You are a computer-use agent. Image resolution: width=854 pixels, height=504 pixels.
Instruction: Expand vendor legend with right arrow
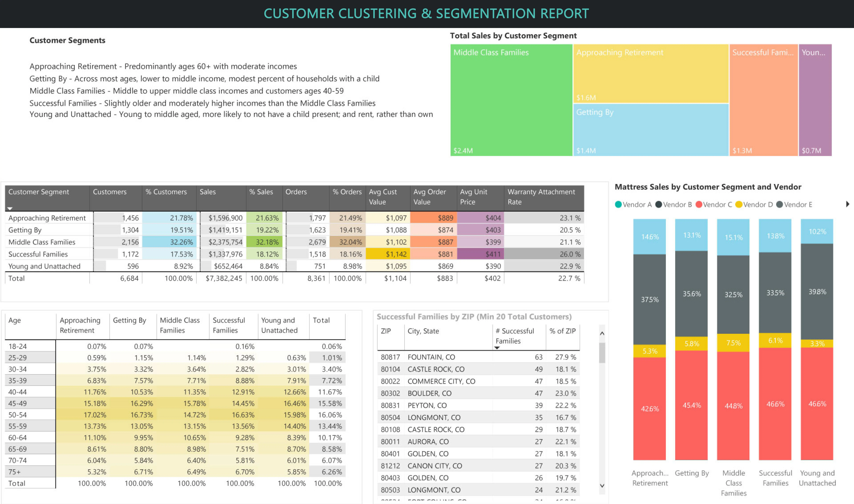pos(848,204)
